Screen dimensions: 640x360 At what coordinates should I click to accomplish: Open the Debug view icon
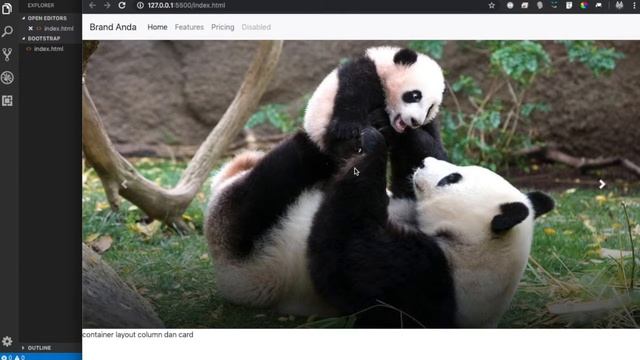[x=7, y=78]
